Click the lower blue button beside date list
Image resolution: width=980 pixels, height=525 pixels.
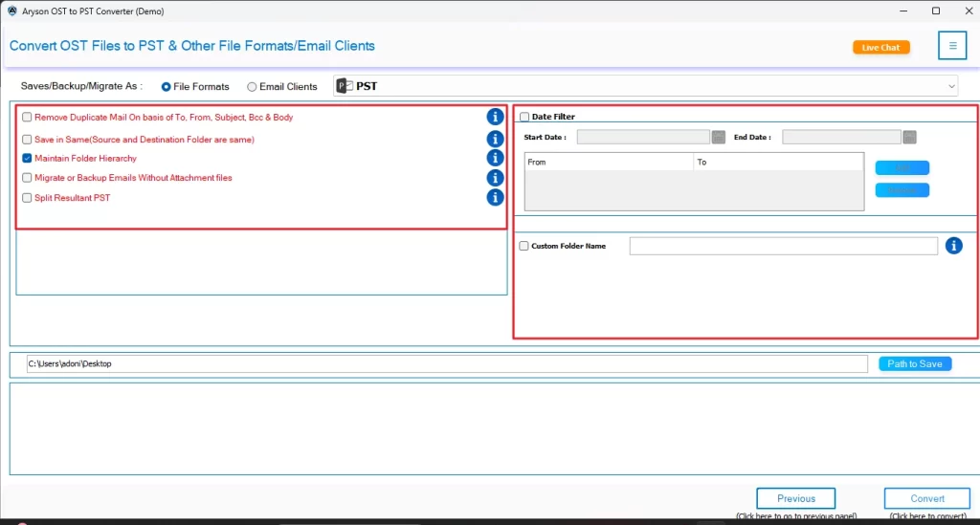[902, 189]
